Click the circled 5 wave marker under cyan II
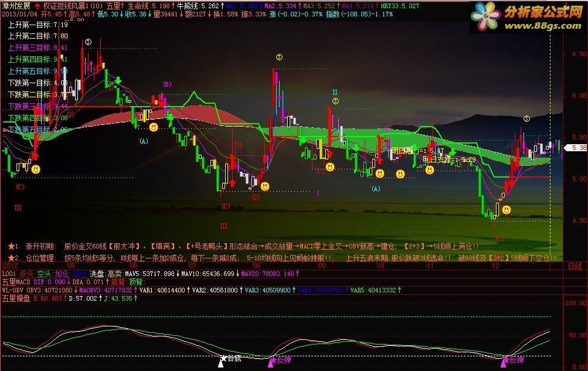 [x=336, y=101]
